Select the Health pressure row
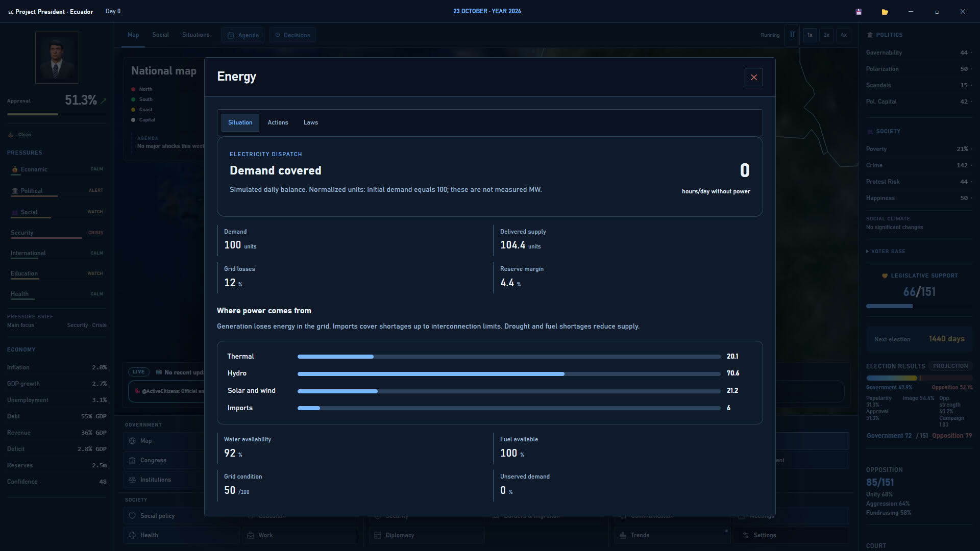The height and width of the screenshot is (551, 980). click(x=57, y=294)
